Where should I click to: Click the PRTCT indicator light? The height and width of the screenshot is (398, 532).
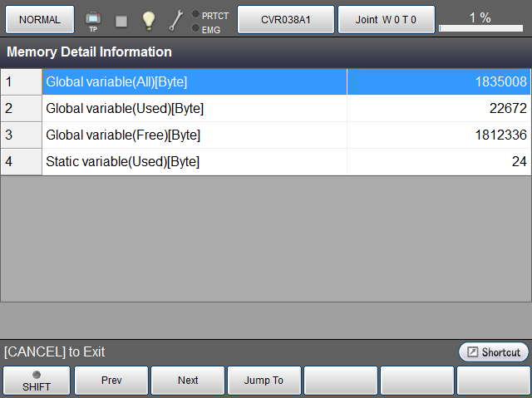tap(195, 14)
